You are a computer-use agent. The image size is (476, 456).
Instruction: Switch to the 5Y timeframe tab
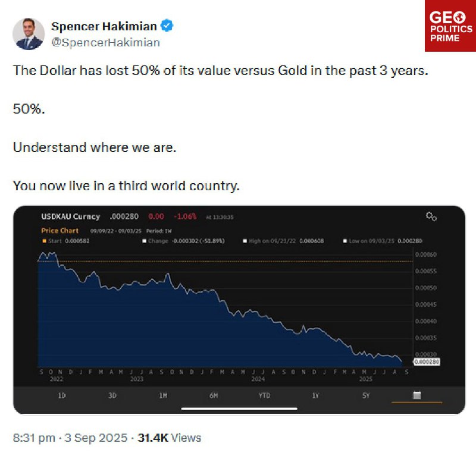(367, 394)
